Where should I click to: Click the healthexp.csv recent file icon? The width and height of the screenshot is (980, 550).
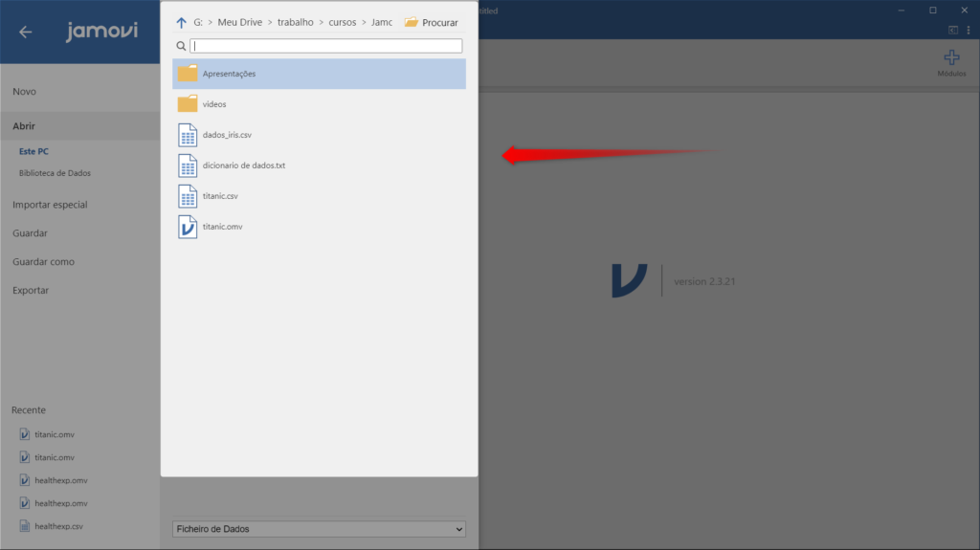24,526
